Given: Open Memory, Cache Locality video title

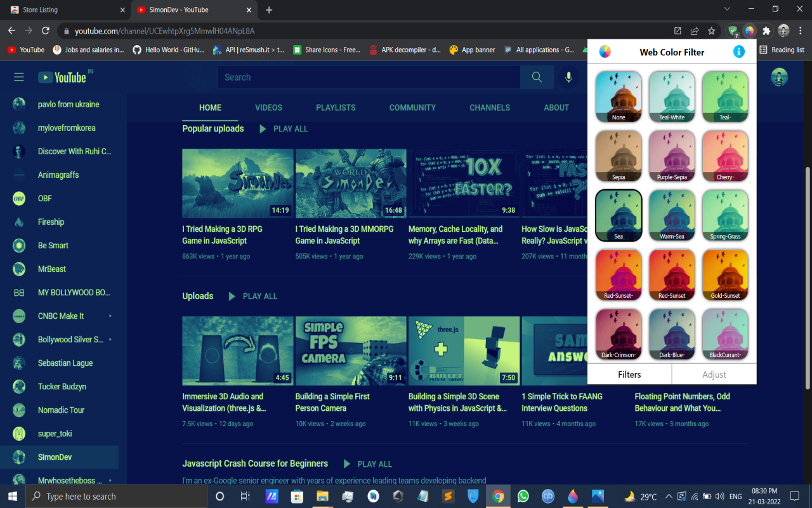Looking at the screenshot, I should 455,235.
